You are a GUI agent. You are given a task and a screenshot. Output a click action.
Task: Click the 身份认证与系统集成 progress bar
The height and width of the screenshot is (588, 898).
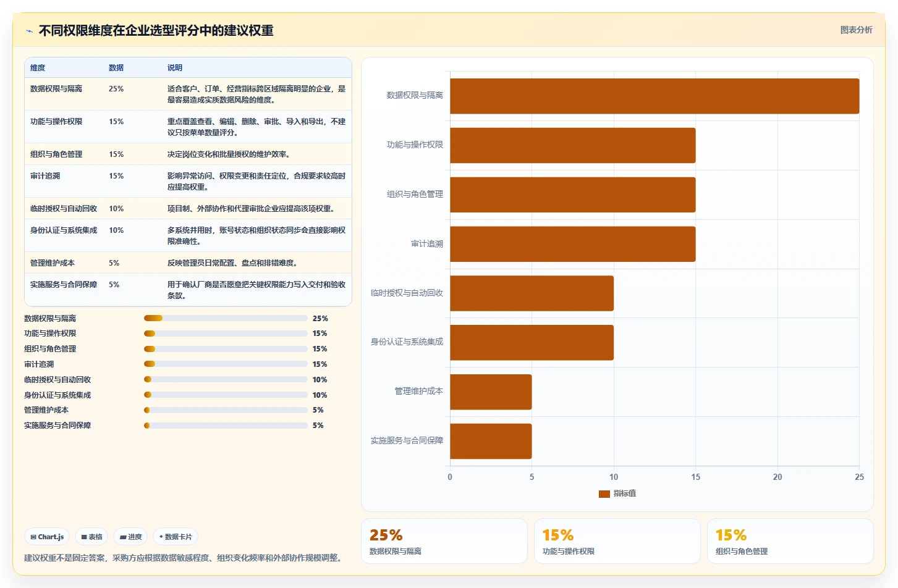coord(226,395)
